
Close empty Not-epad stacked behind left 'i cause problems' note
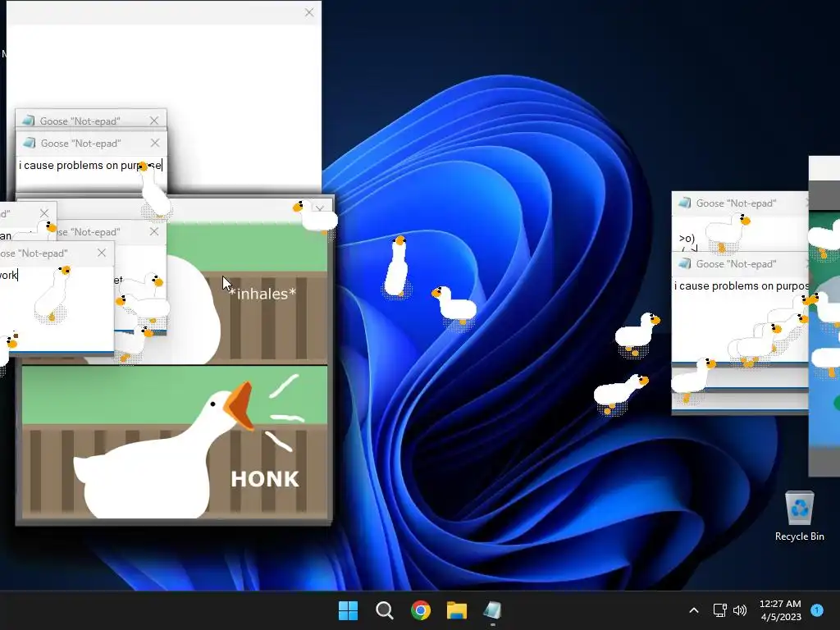tap(154, 121)
